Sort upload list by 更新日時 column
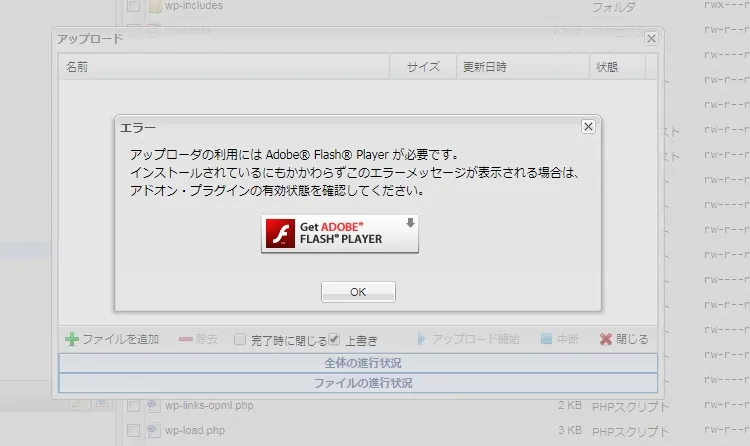The image size is (750, 446). [523, 67]
